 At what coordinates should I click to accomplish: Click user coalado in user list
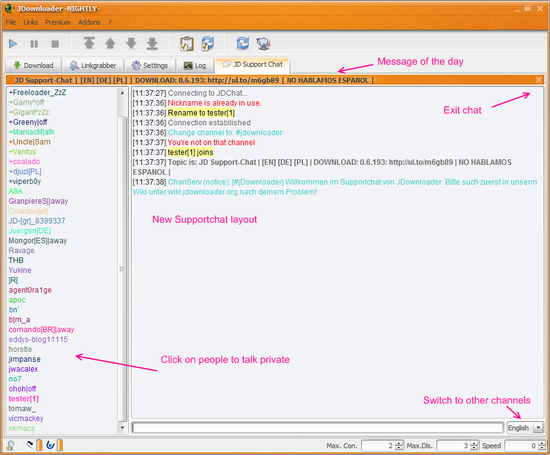pyautogui.click(x=24, y=162)
